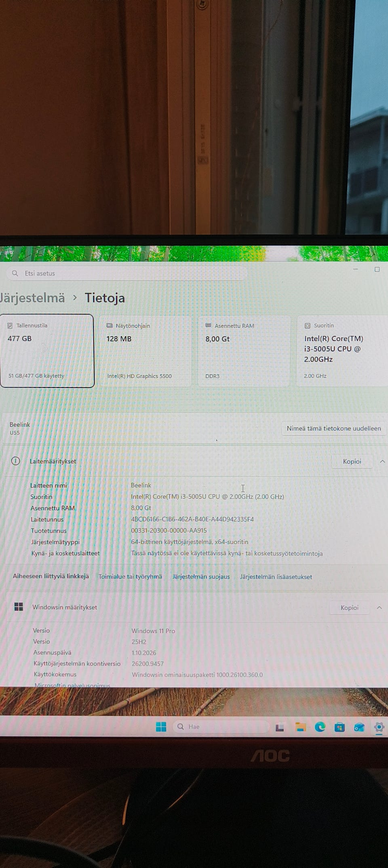Click Nimeä tämä tietokone uudelleen button
Image resolution: width=388 pixels, height=868 pixels.
tap(334, 428)
